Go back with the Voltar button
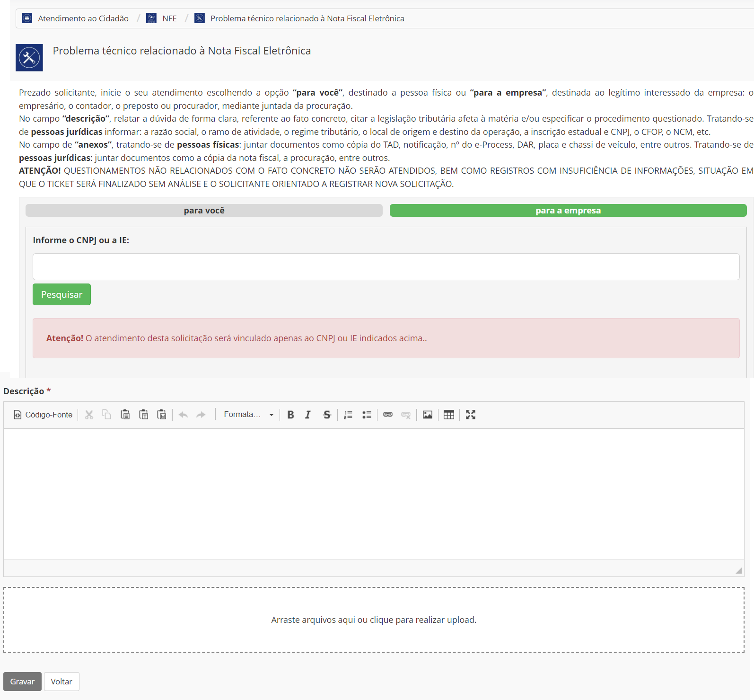Image resolution: width=754 pixels, height=700 pixels. tap(61, 682)
